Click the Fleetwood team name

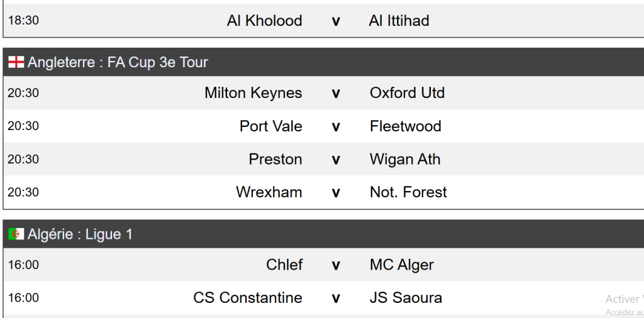(405, 126)
